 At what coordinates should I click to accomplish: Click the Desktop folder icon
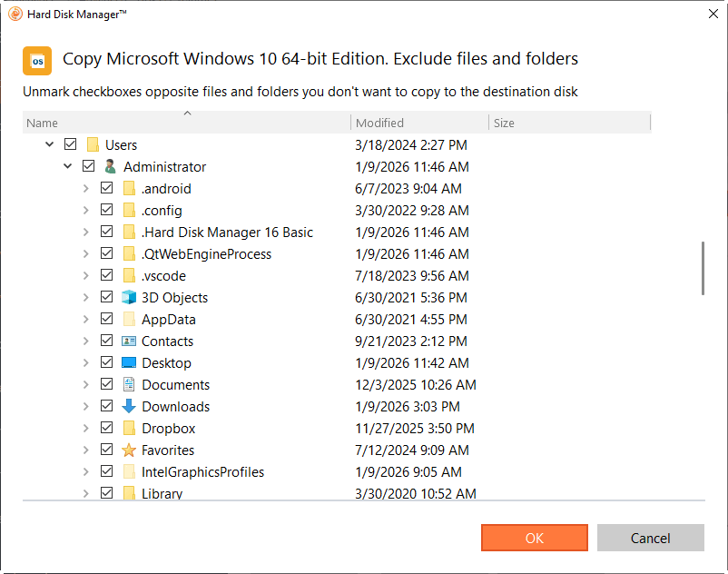[129, 363]
